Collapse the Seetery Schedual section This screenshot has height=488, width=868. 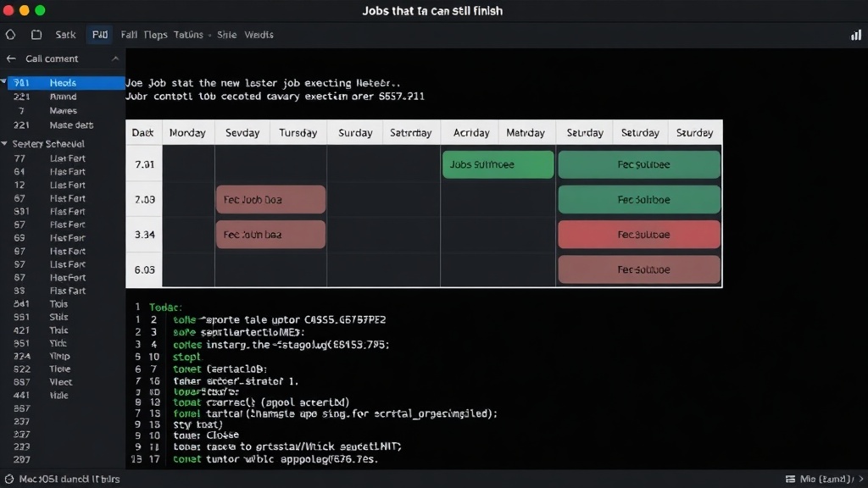click(x=4, y=144)
